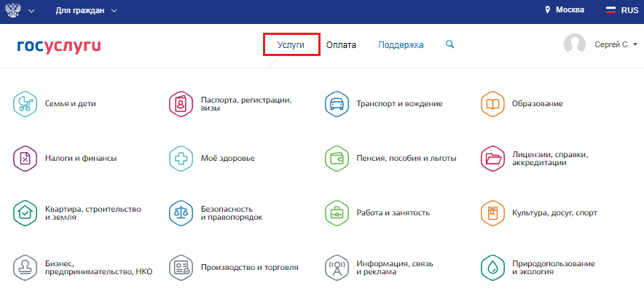The height and width of the screenshot is (299, 644).
Task: Click the stamp icon for Бизнес, предпринимательство, НКО
Action: 25,268
